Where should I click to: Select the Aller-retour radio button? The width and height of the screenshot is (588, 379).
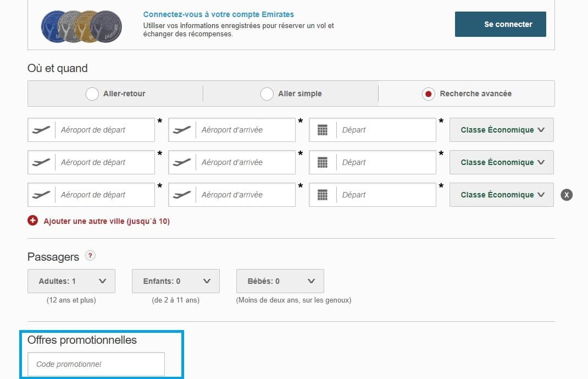click(x=92, y=94)
